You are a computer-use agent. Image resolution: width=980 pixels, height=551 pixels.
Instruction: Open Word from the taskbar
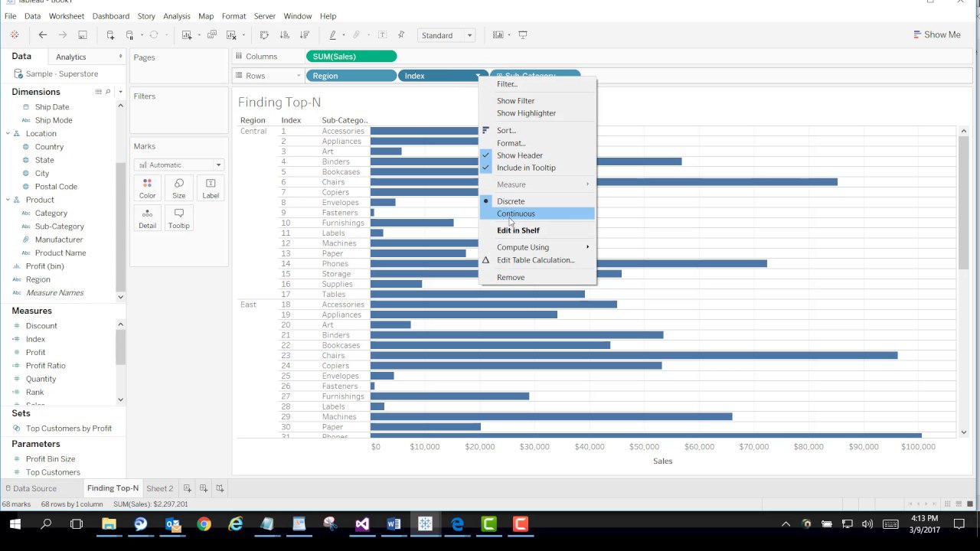pyautogui.click(x=394, y=524)
